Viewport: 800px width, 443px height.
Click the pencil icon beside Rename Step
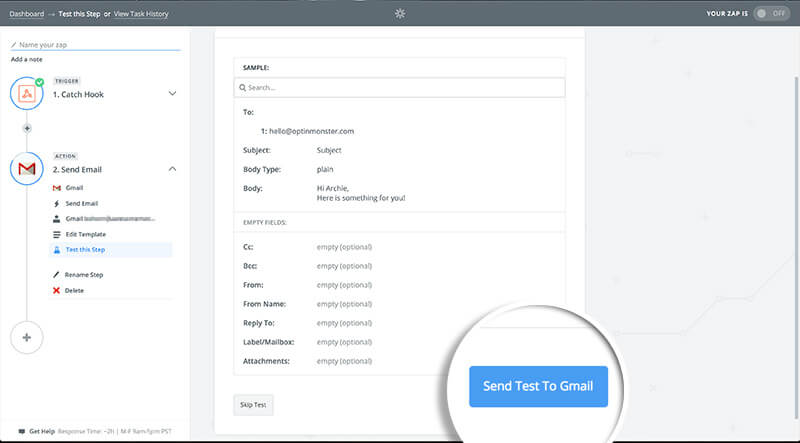[56, 275]
